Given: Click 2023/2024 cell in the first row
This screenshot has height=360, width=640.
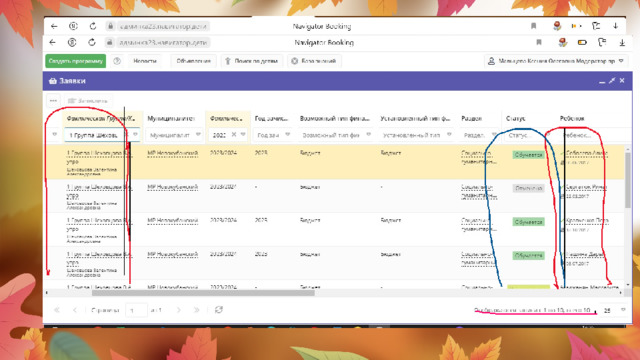Looking at the screenshot, I should coord(223,153).
